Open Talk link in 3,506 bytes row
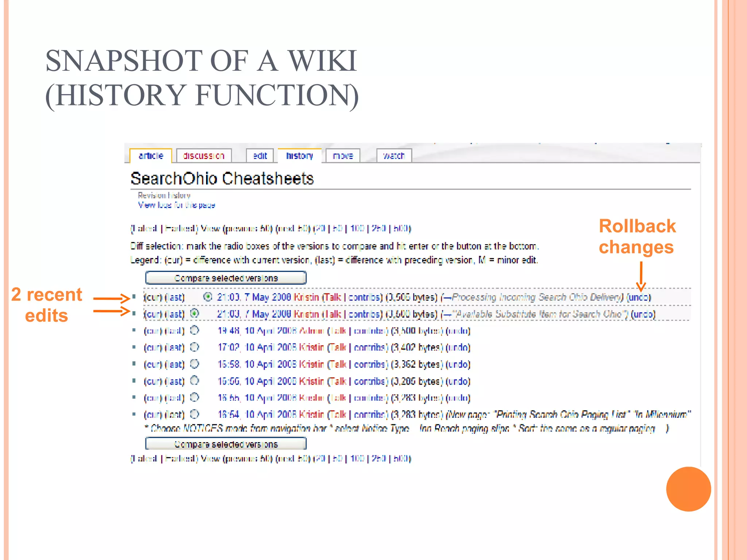747x560 pixels. 333,297
